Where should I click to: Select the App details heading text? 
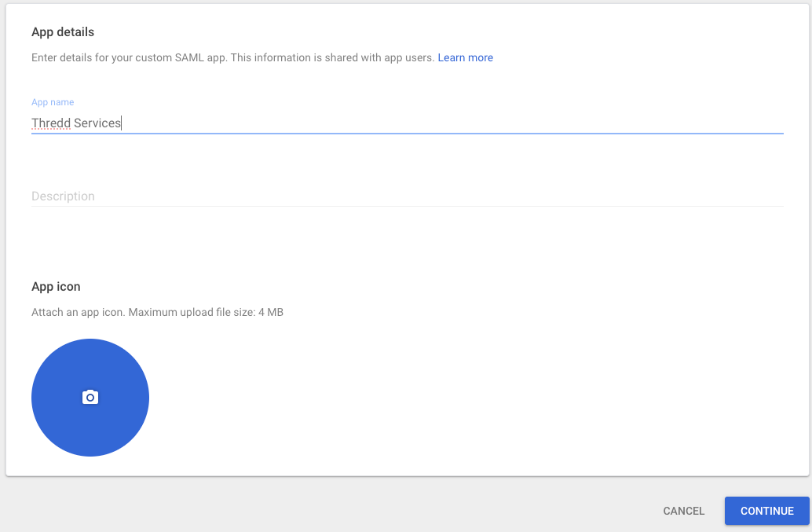point(63,32)
